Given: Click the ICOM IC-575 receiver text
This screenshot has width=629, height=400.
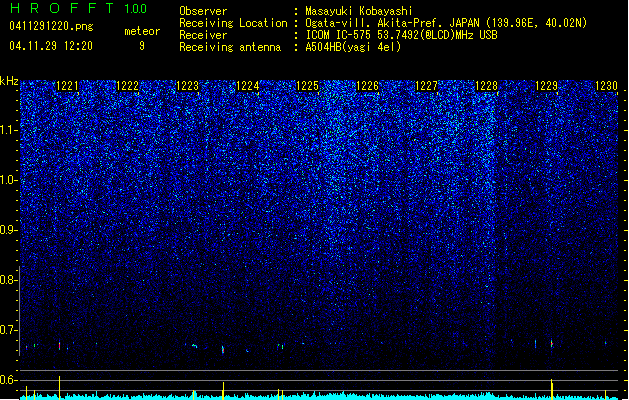Looking at the screenshot, I should point(401,35).
